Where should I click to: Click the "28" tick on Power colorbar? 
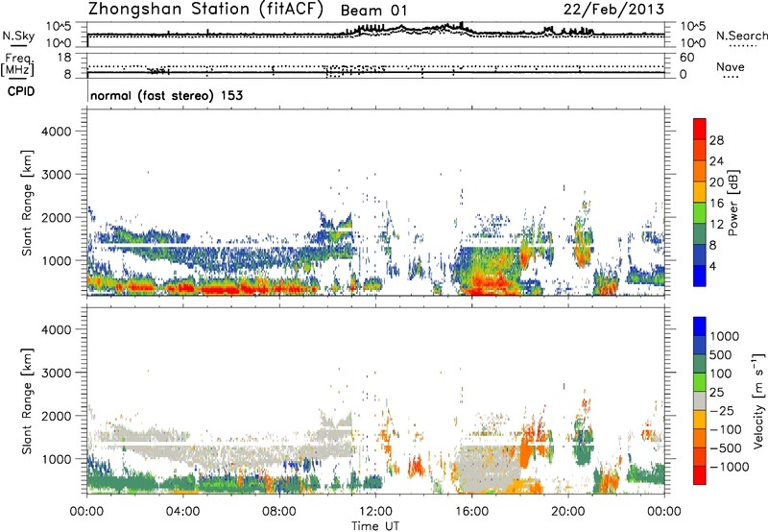[x=716, y=140]
